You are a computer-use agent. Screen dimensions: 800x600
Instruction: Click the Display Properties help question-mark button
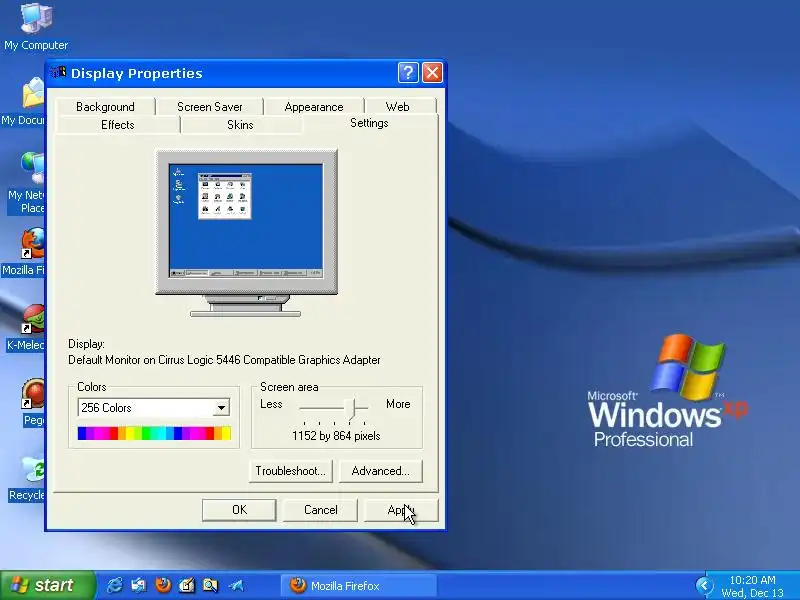tap(408, 72)
